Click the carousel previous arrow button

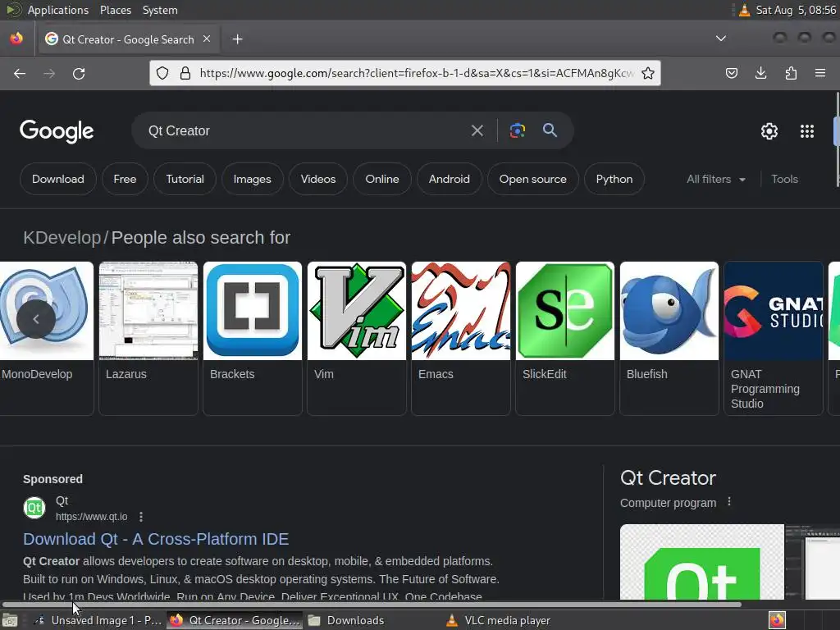pos(36,319)
